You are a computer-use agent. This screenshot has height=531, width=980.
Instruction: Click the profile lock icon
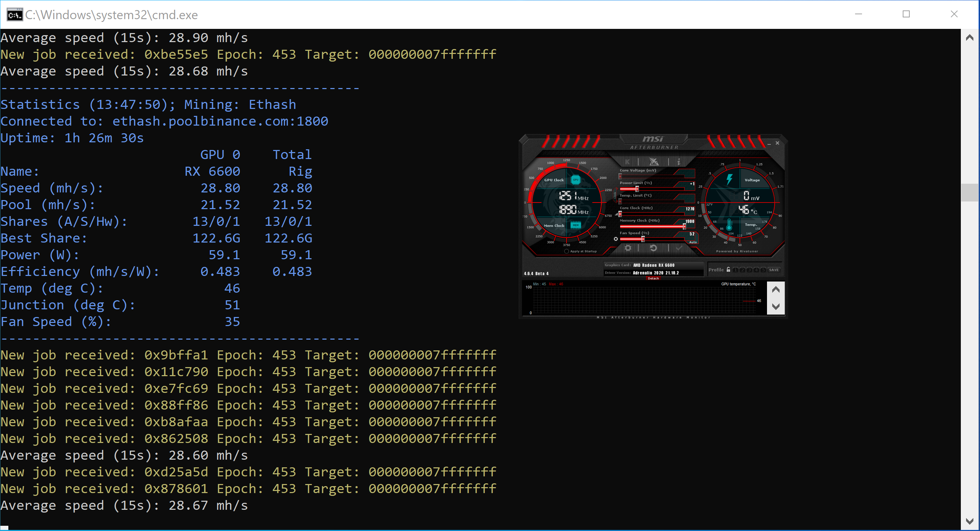tap(728, 270)
